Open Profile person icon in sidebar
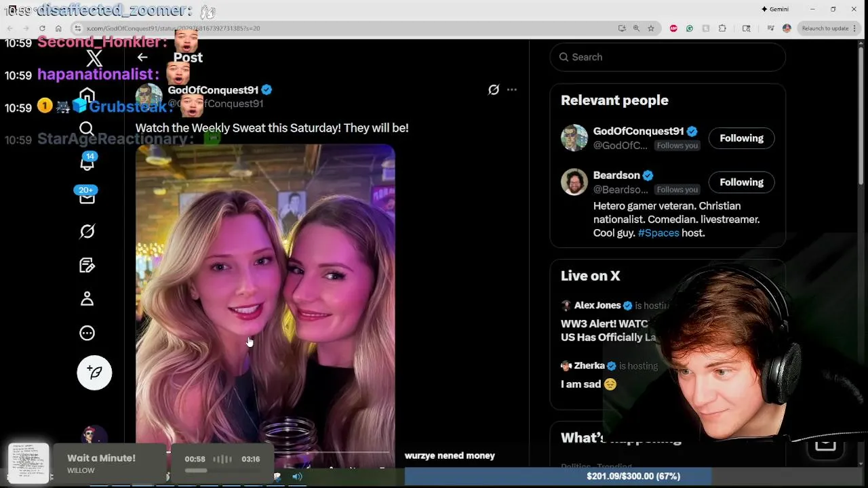This screenshot has width=868, height=488. tap(87, 299)
